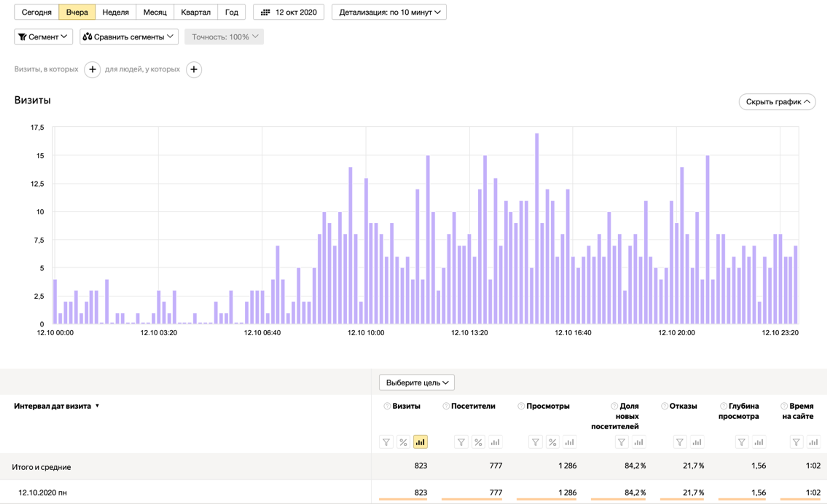
Task: Open the Сегмент dropdown
Action: [x=43, y=37]
